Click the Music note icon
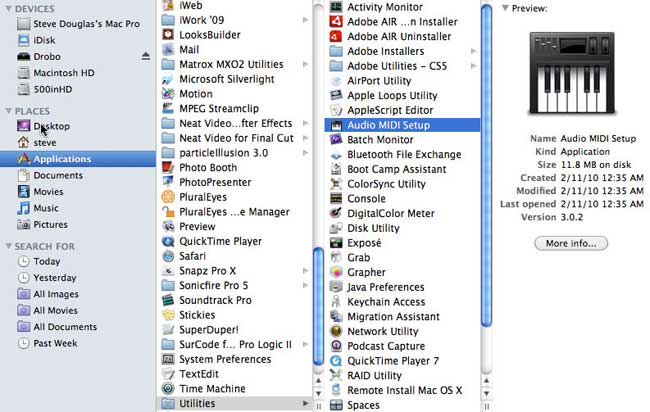650x412 pixels. coord(24,208)
